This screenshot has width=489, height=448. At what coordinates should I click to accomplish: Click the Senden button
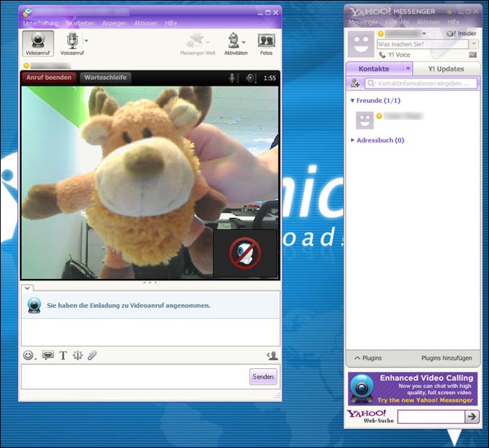[x=263, y=377]
